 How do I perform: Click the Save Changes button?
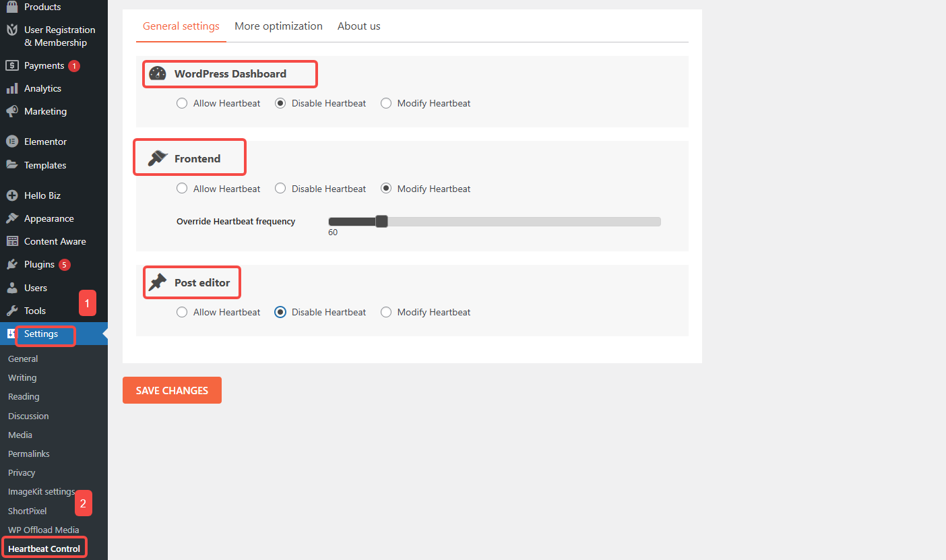[x=172, y=390]
